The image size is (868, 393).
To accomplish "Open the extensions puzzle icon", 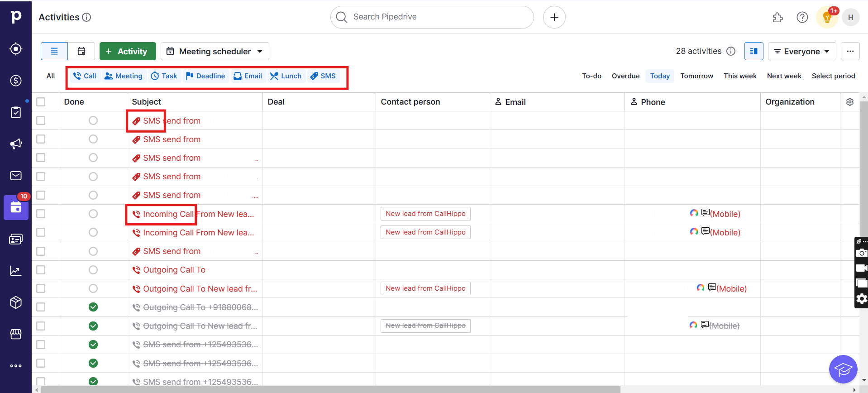I will [x=777, y=17].
